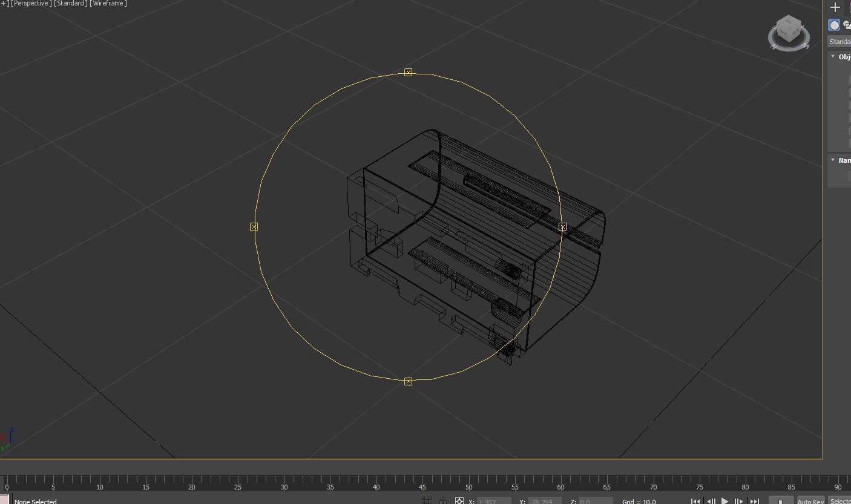Toggle Auto Key mode
This screenshot has width=851, height=504.
tap(810, 501)
